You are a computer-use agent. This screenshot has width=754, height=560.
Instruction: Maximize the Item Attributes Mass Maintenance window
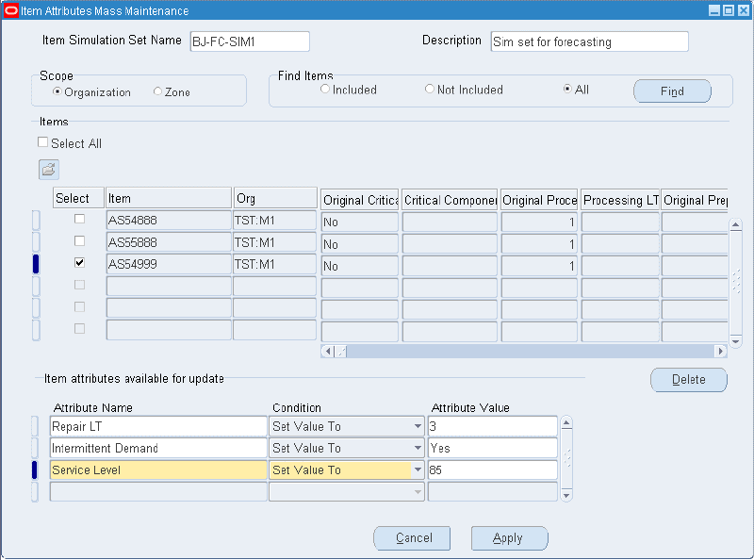pyautogui.click(x=729, y=10)
